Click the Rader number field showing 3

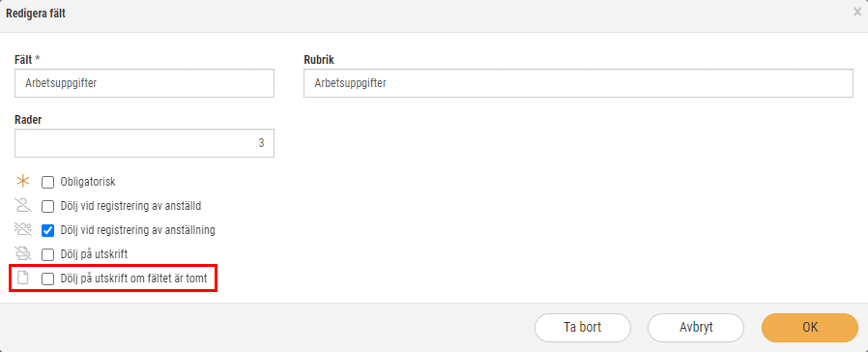[144, 143]
